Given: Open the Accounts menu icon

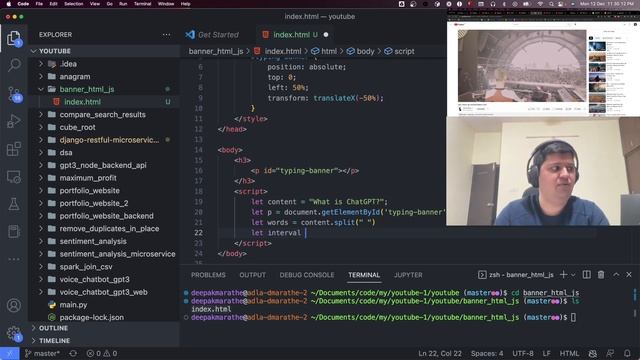Looking at the screenshot, I should [14, 305].
